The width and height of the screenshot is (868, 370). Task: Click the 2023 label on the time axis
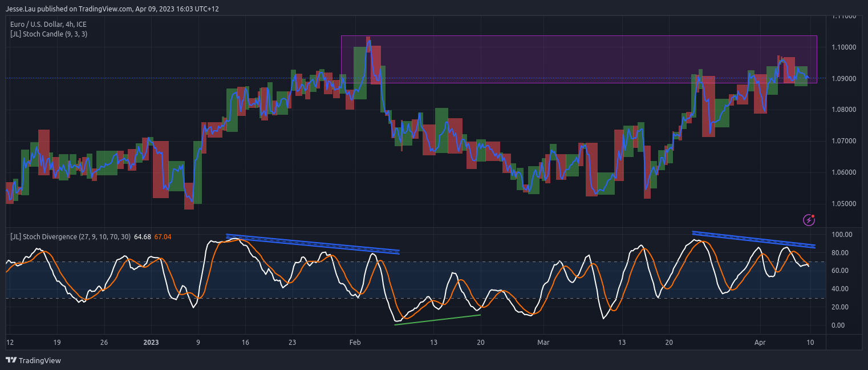151,343
